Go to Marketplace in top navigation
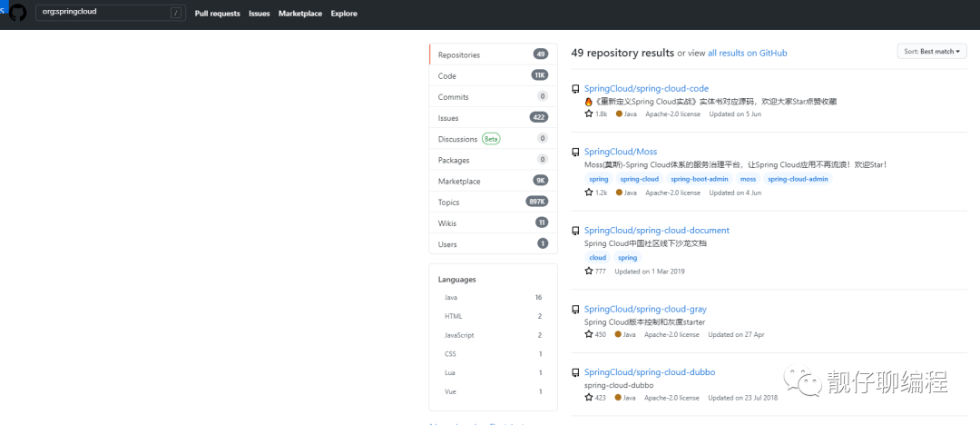The height and width of the screenshot is (425, 980). [300, 13]
